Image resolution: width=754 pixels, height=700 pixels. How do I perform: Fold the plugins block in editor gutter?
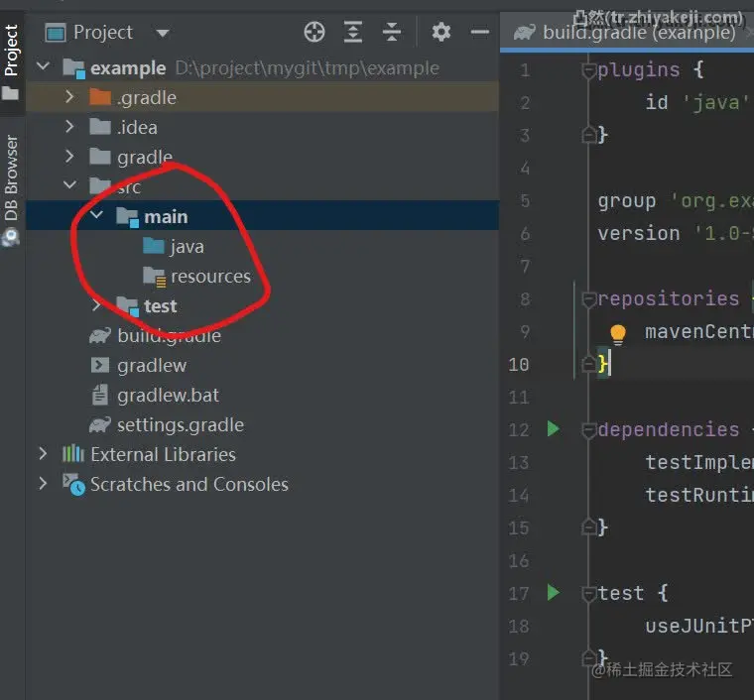tap(588, 71)
